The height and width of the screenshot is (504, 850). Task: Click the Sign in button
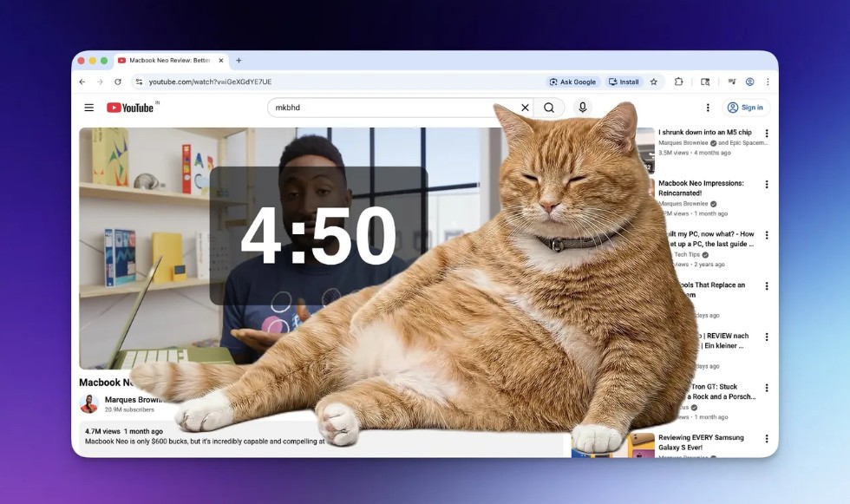tap(746, 108)
